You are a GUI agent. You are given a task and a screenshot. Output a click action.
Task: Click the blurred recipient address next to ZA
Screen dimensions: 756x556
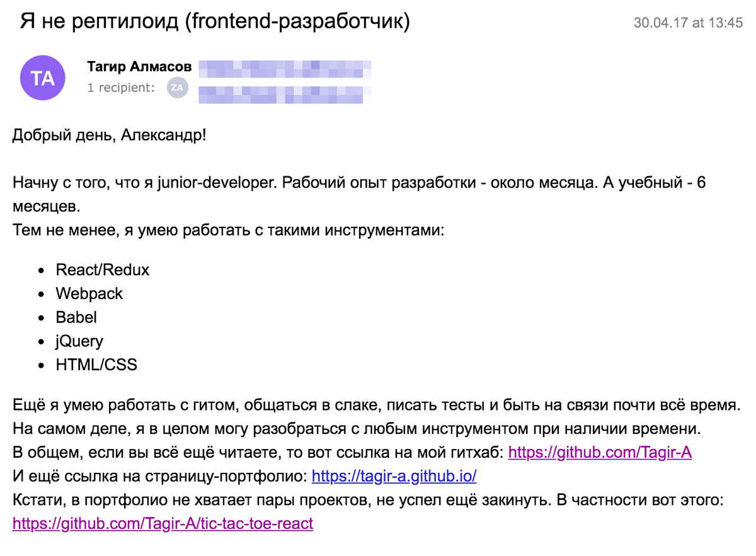pyautogui.click(x=285, y=94)
